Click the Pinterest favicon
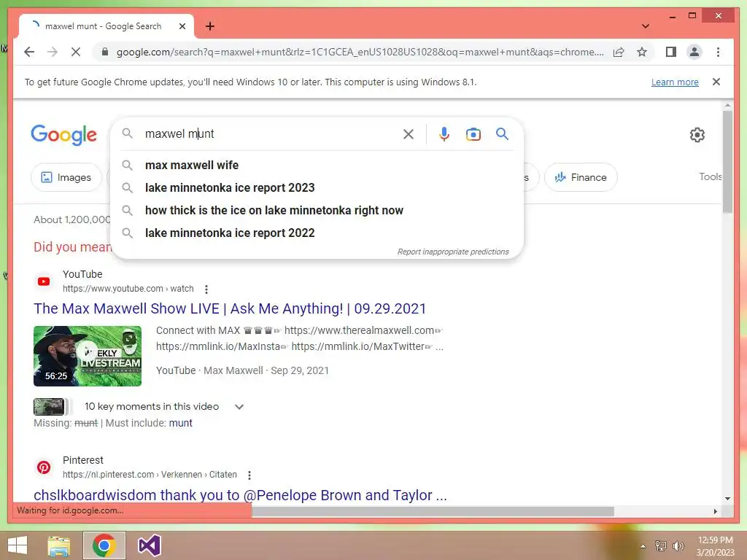 point(43,467)
